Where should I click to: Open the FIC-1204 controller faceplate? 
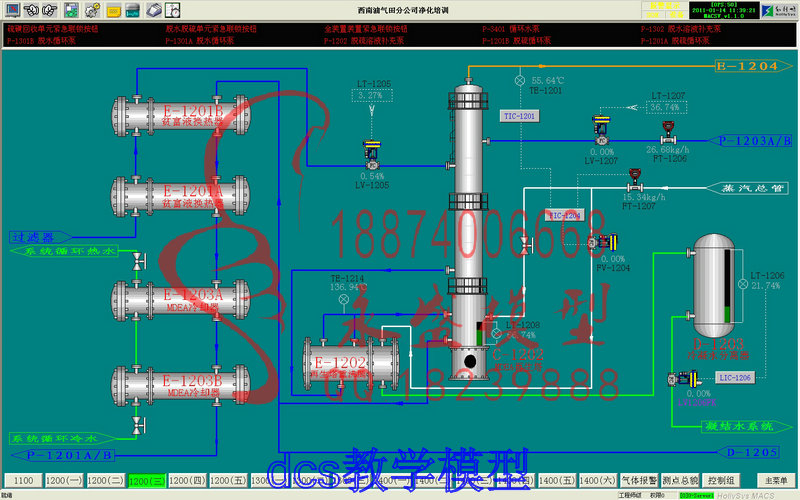click(x=564, y=215)
